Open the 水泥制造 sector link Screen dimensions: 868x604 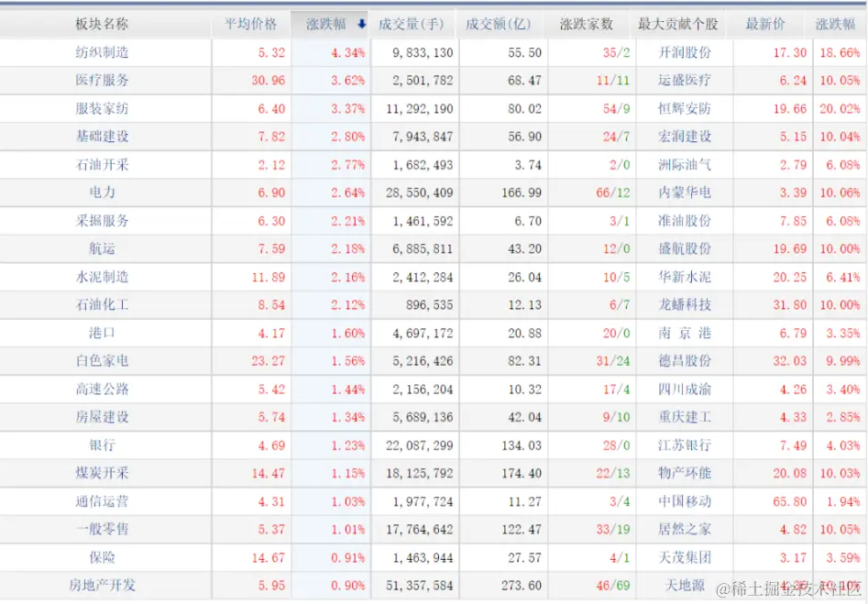(x=102, y=277)
